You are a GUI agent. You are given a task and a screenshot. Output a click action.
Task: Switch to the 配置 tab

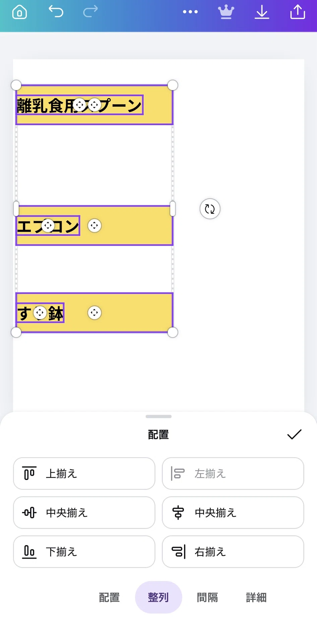109,597
